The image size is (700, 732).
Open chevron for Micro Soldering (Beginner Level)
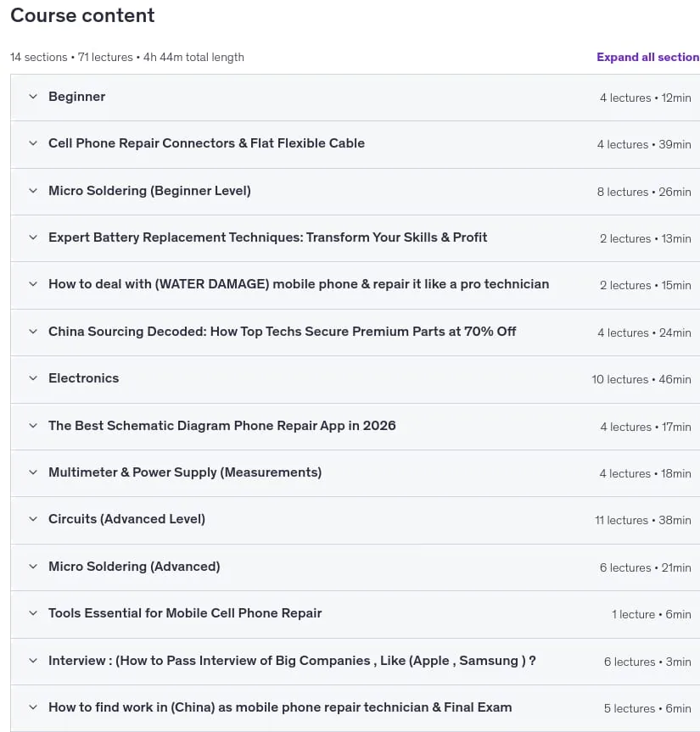[33, 191]
